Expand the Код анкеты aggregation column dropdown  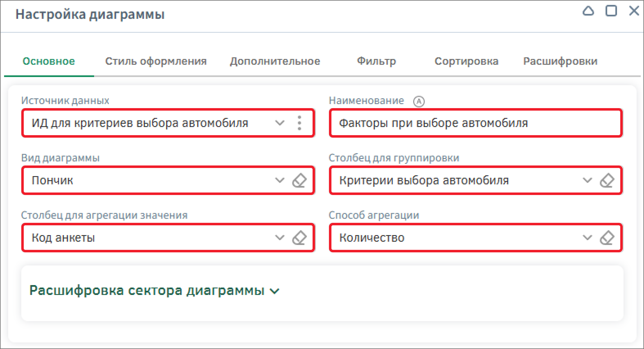(x=279, y=238)
